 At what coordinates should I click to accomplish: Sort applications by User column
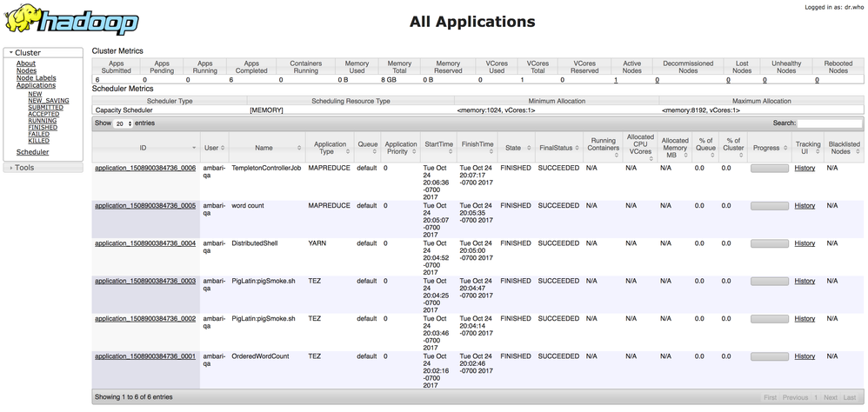pyautogui.click(x=211, y=148)
